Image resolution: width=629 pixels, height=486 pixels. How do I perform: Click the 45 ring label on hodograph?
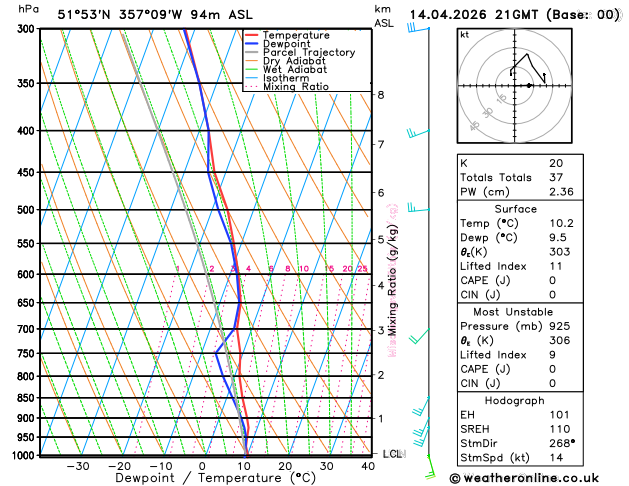[x=475, y=126]
